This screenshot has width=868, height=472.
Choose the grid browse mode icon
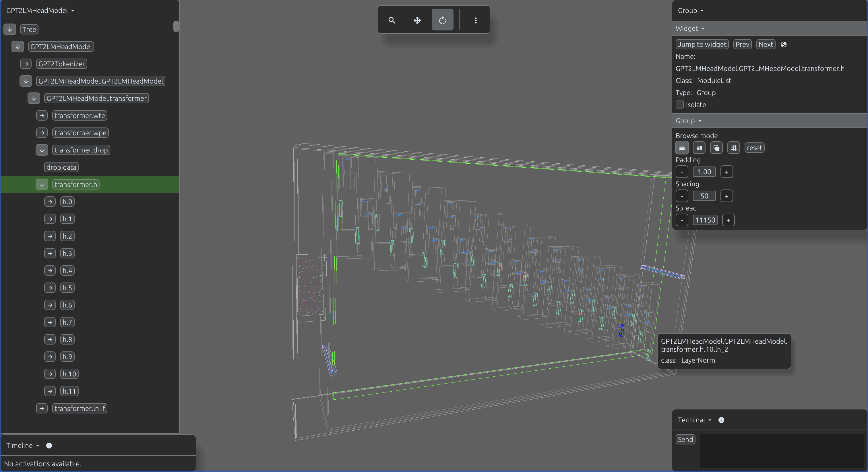[x=733, y=148]
